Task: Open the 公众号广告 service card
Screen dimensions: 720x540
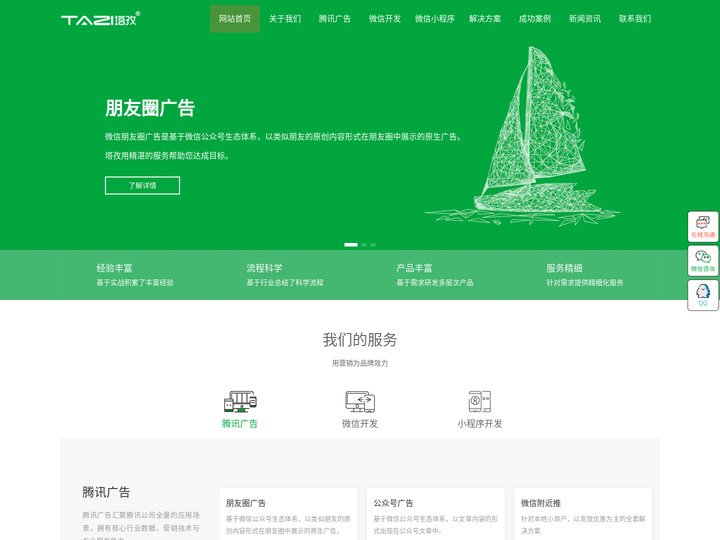Action: click(x=435, y=514)
